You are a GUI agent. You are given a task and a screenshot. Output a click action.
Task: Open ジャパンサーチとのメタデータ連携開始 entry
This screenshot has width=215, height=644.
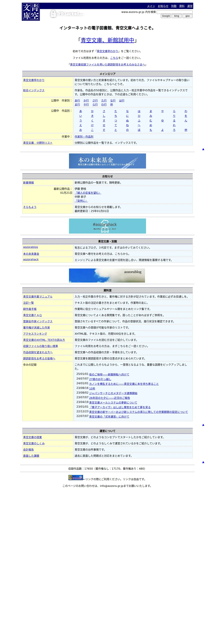(113, 393)
